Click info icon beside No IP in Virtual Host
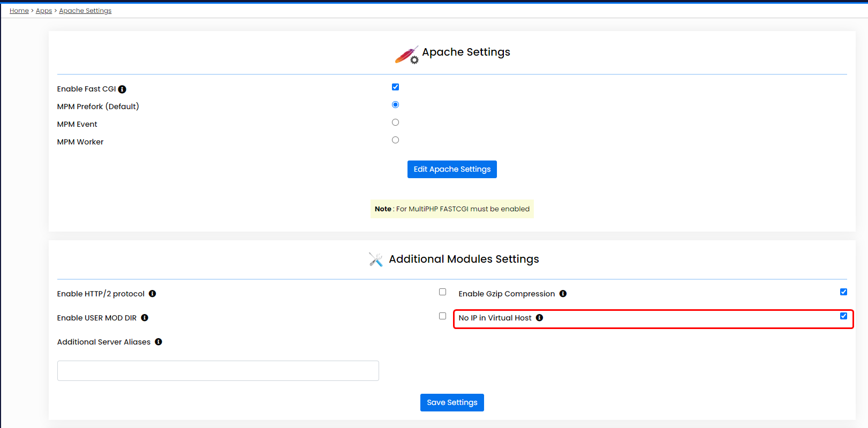Image resolution: width=868 pixels, height=428 pixels. pos(539,318)
